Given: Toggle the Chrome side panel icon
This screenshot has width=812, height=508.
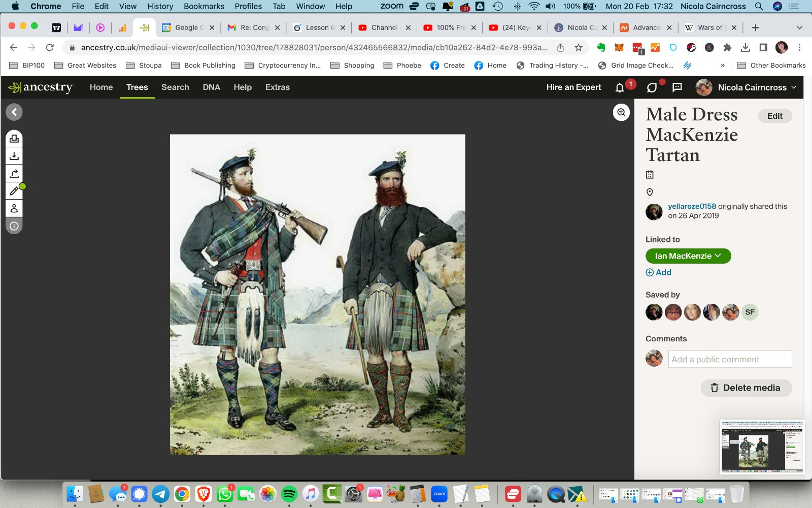Looking at the screenshot, I should 763,47.
